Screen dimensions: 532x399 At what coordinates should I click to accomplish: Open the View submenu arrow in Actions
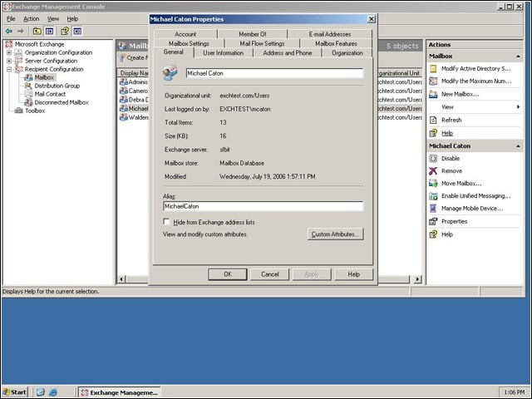pyautogui.click(x=518, y=107)
